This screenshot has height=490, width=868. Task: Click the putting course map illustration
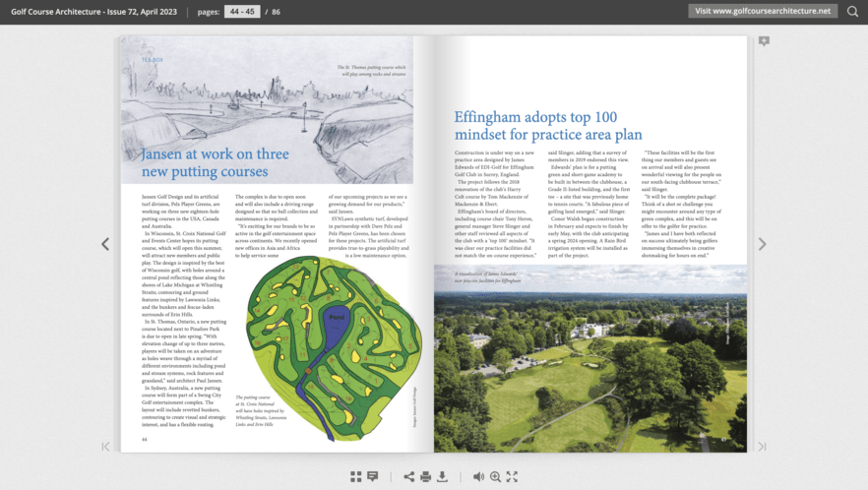click(x=334, y=348)
